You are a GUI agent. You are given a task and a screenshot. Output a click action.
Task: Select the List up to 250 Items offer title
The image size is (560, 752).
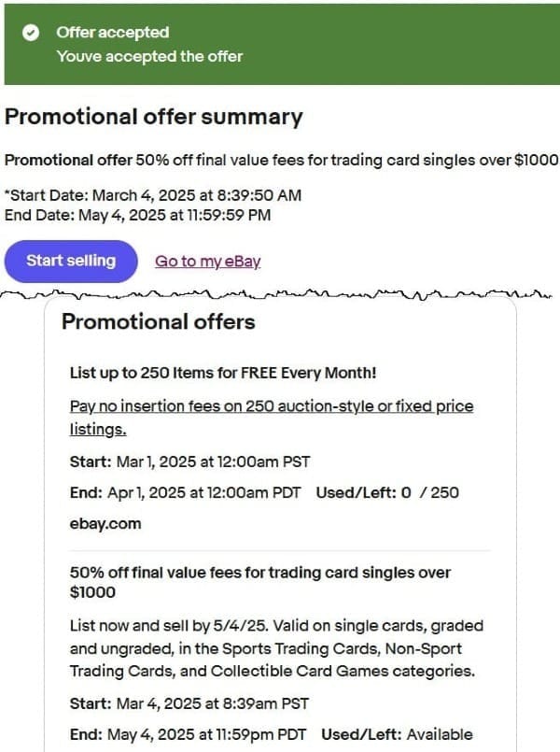click(223, 373)
